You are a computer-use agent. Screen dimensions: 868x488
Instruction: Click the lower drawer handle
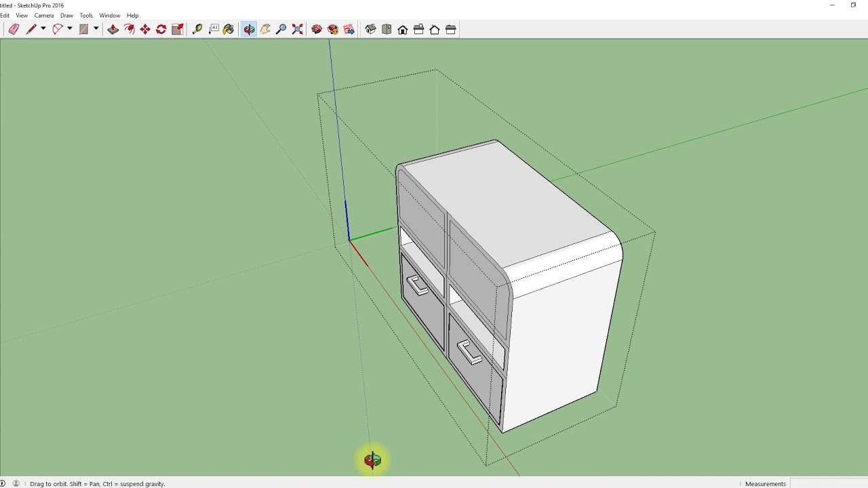pyautogui.click(x=469, y=352)
